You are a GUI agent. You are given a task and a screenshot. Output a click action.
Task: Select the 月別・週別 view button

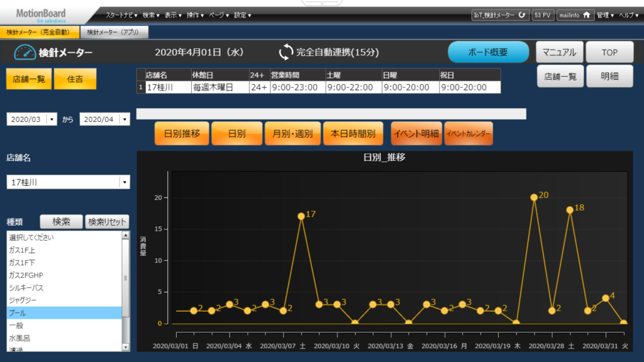coord(292,134)
